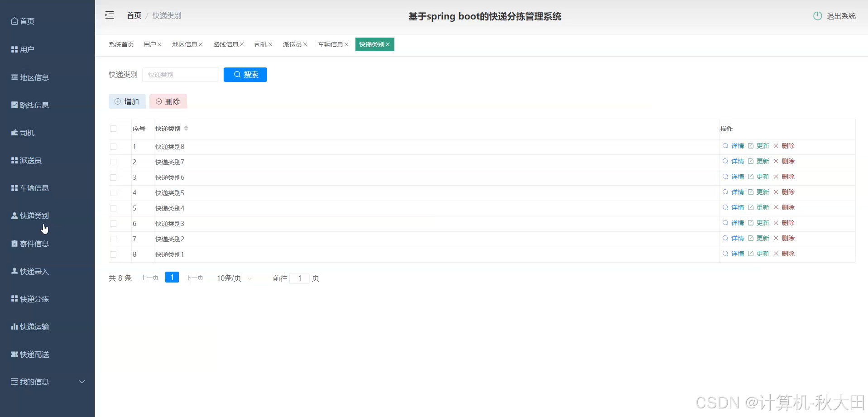Image resolution: width=868 pixels, height=417 pixels.
Task: Open 快递运输 in the sidebar
Action: (30, 326)
